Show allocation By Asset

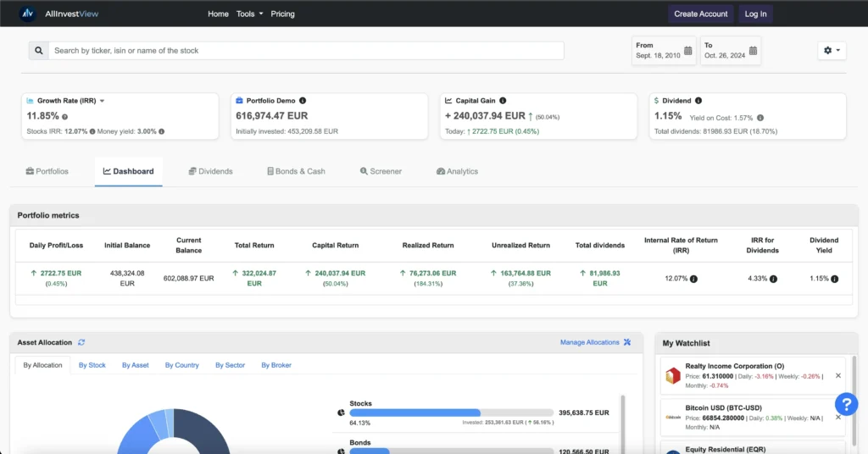click(135, 365)
